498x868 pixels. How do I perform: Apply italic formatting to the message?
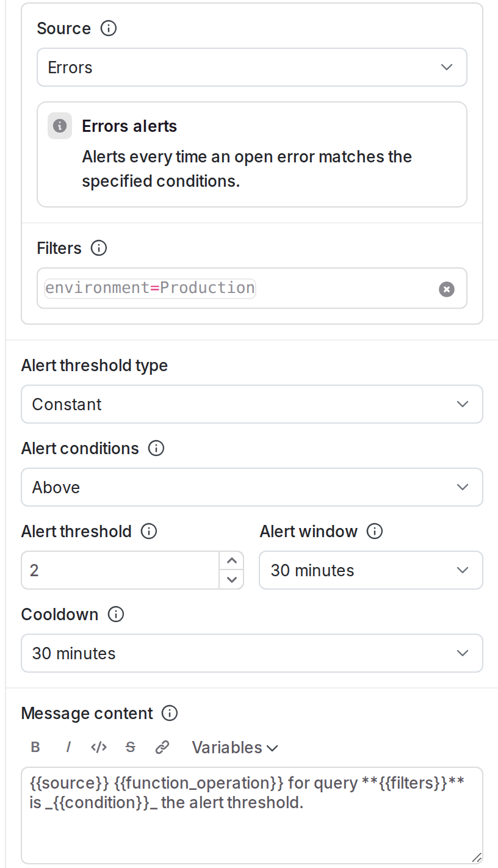tap(68, 747)
